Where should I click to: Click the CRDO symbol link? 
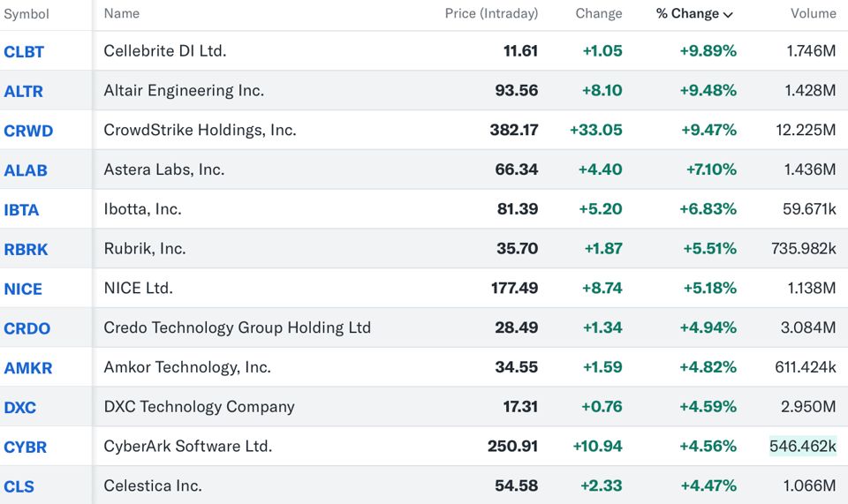click(x=27, y=328)
